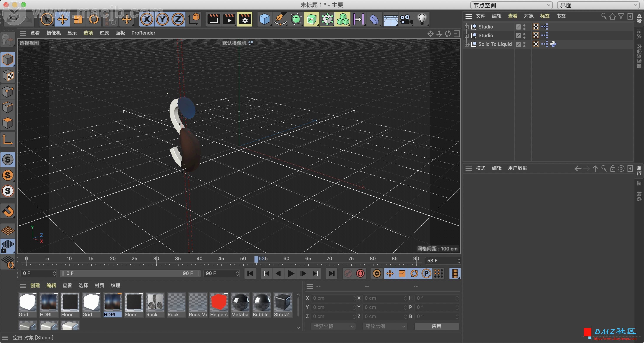Switch to Edges mode

pos(8,107)
